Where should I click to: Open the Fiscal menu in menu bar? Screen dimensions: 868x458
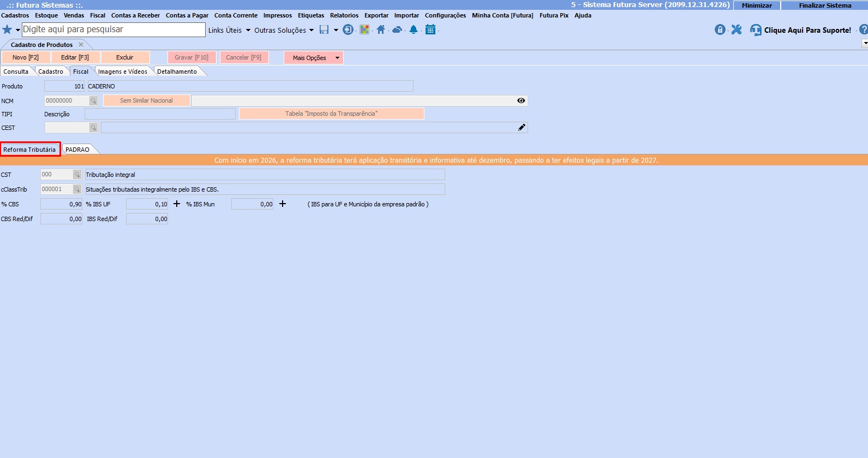98,15
